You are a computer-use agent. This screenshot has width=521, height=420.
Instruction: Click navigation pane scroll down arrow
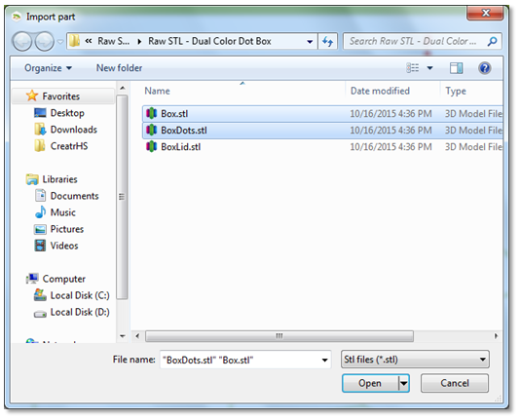point(123,336)
